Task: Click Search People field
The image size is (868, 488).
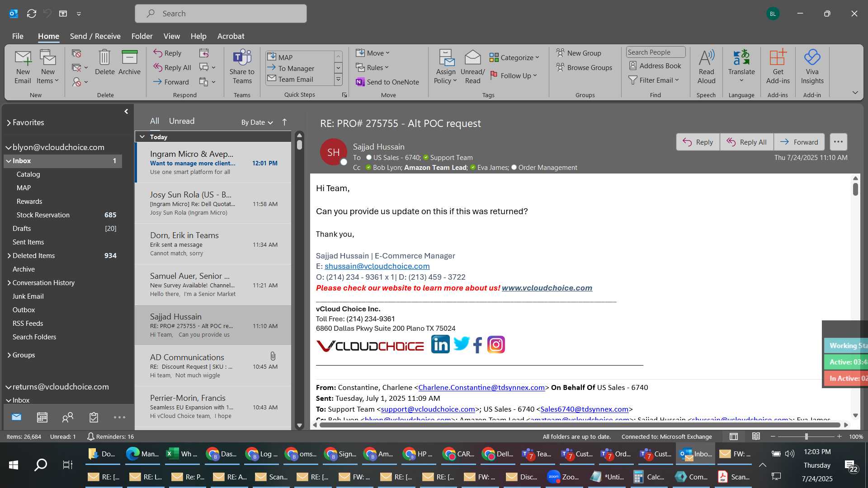Action: pos(656,52)
